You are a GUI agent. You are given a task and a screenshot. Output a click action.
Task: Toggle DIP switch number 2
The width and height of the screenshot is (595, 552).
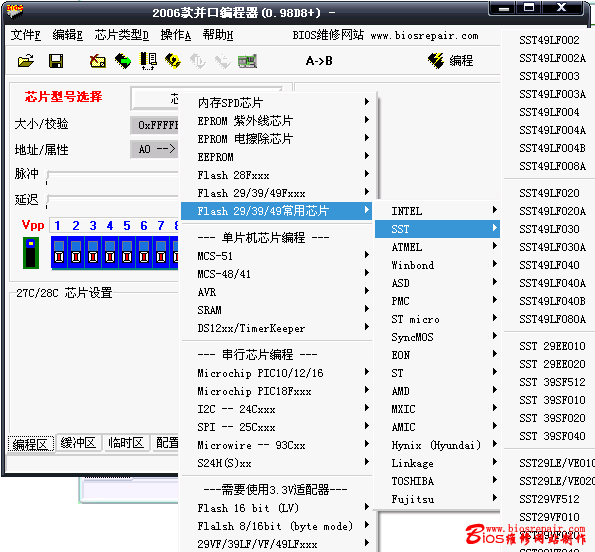(76, 253)
